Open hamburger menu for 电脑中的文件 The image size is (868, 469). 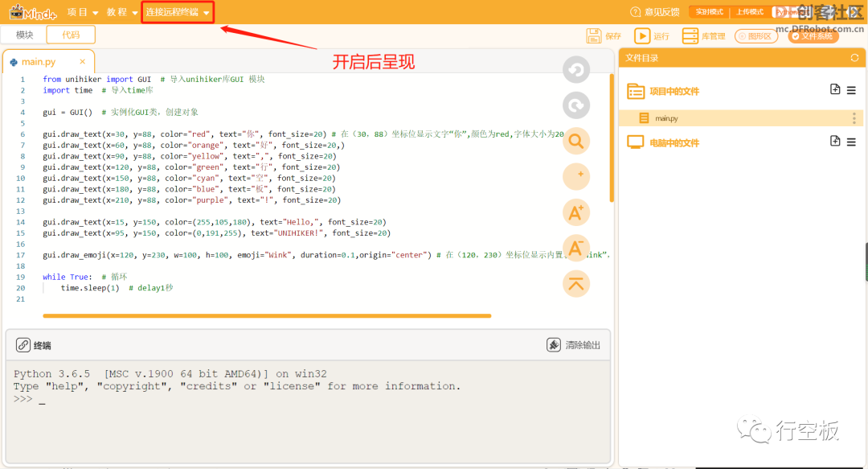[851, 142]
